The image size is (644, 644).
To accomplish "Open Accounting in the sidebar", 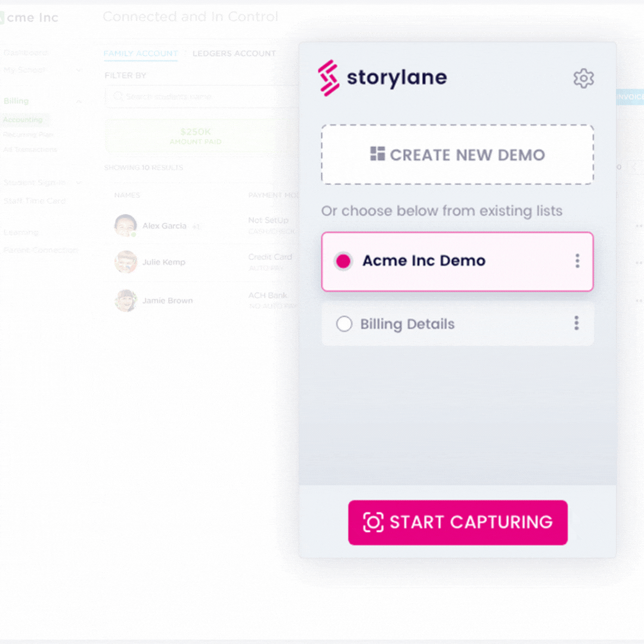I will tap(23, 120).
